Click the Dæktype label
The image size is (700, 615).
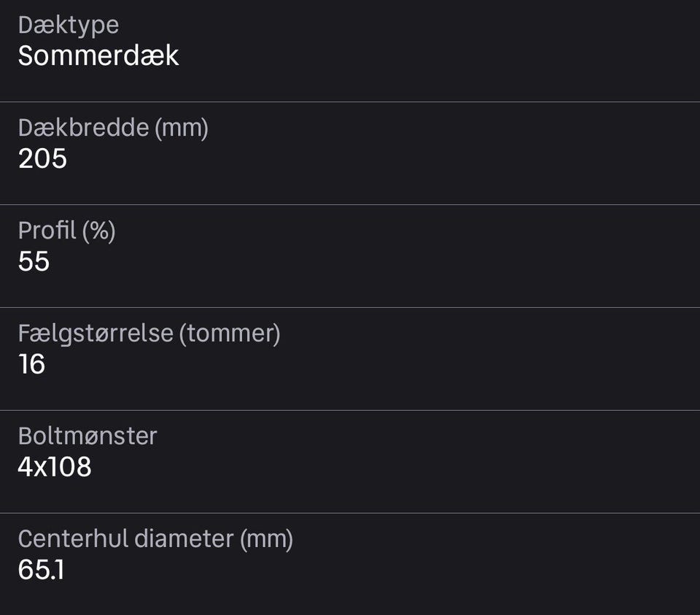tap(68, 25)
